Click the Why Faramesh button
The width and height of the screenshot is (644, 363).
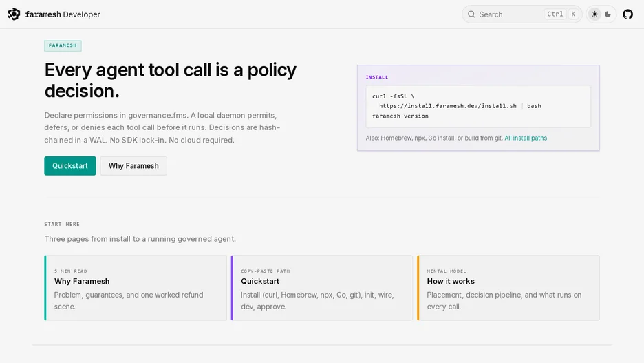133,166
